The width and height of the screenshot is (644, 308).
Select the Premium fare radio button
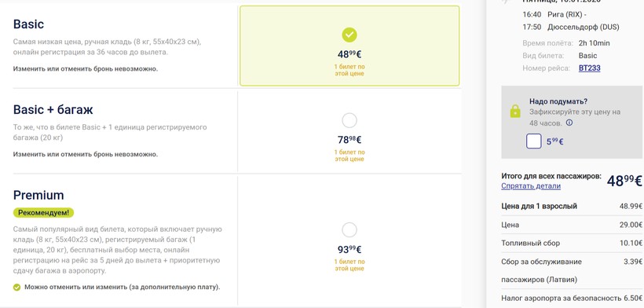click(349, 230)
